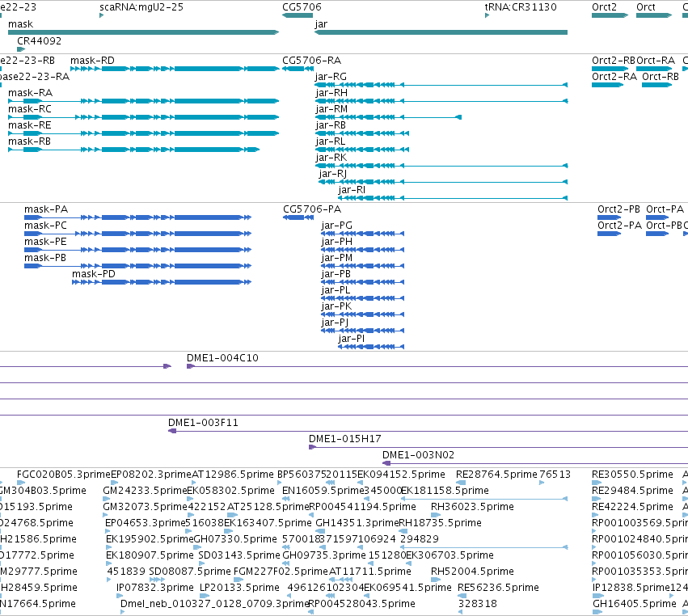Image resolution: width=688 pixels, height=616 pixels.
Task: Select the jar-PB protein feature
Action: 363,282
